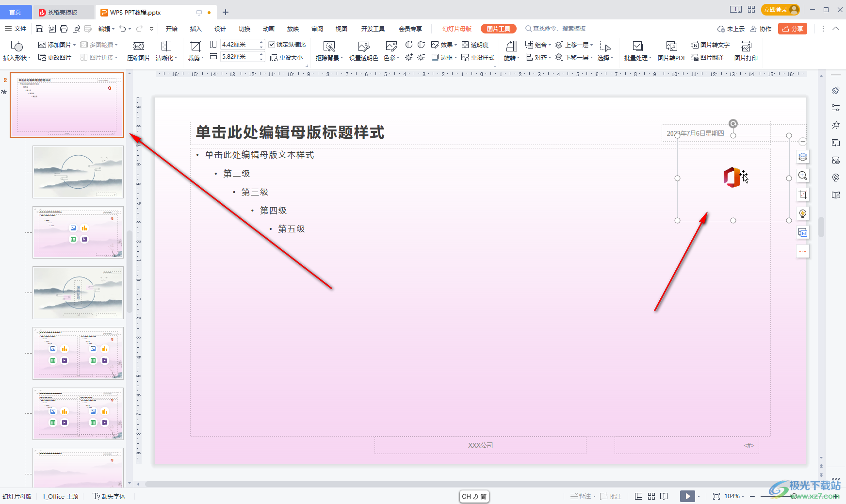The image size is (846, 504).
Task: Click Not in Cloud (未上云) button
Action: pos(731,29)
